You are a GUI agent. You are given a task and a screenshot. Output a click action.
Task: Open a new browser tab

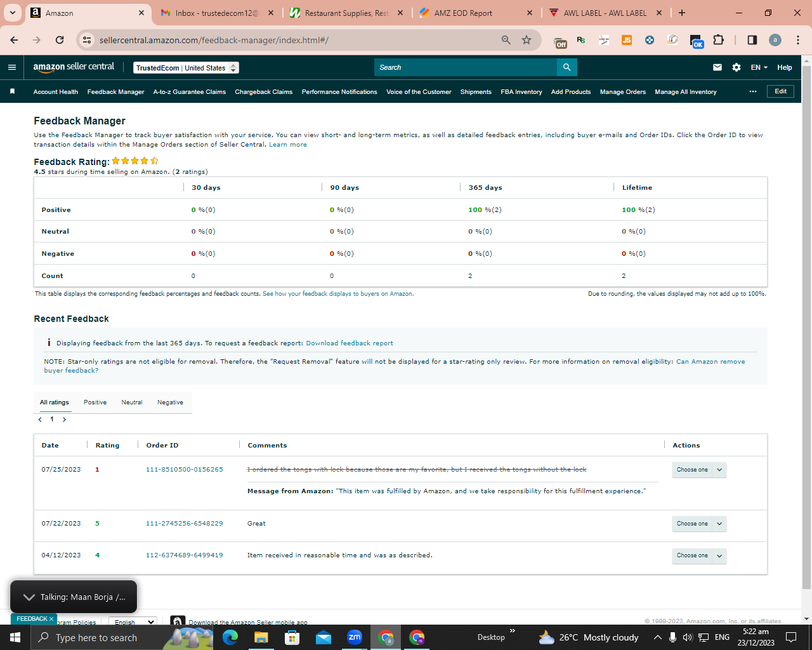pyautogui.click(x=682, y=13)
